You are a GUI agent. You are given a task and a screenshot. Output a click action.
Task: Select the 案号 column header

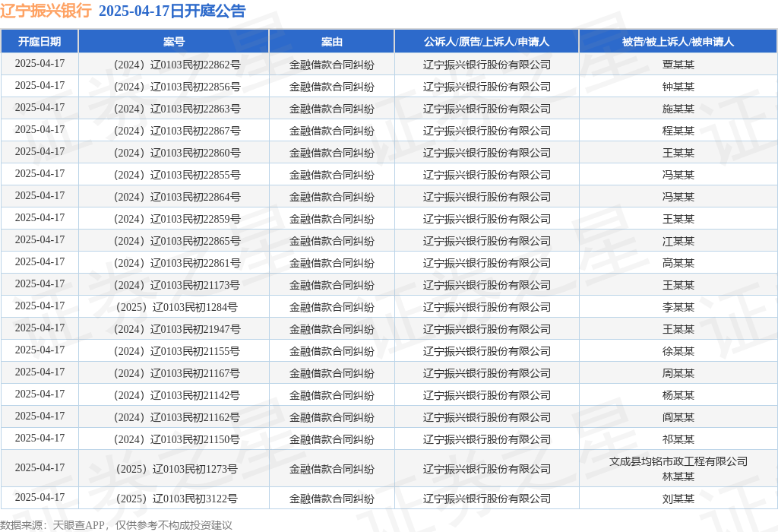pyautogui.click(x=174, y=42)
